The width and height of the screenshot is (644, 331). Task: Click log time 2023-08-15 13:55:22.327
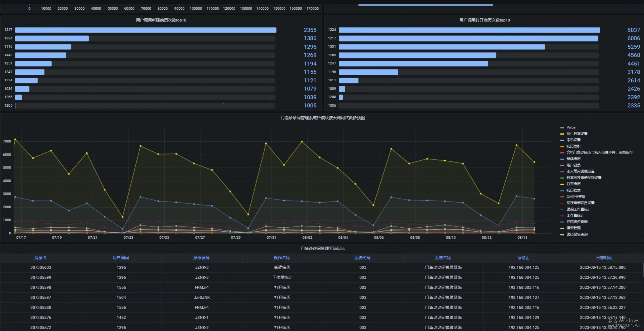(x=603, y=307)
